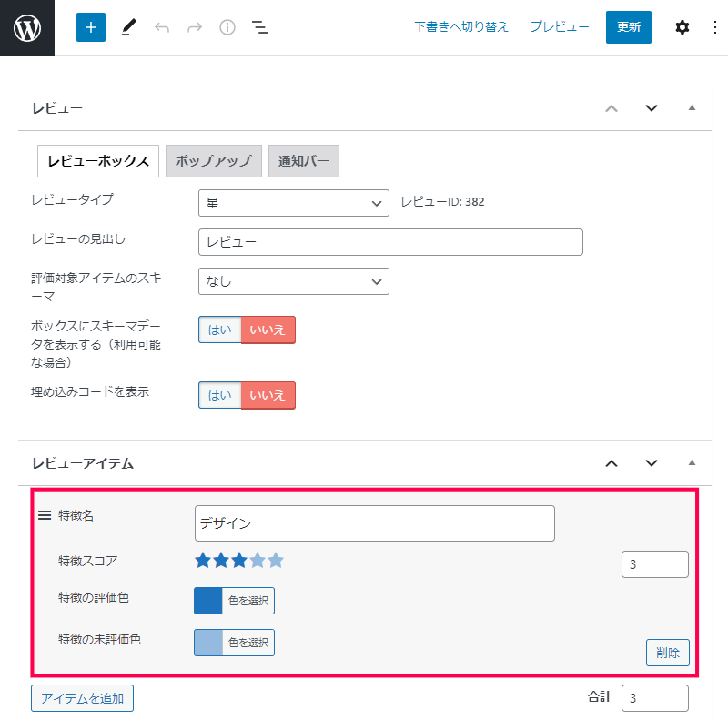Move the レビュー panel up
The image size is (728, 720).
click(x=612, y=108)
